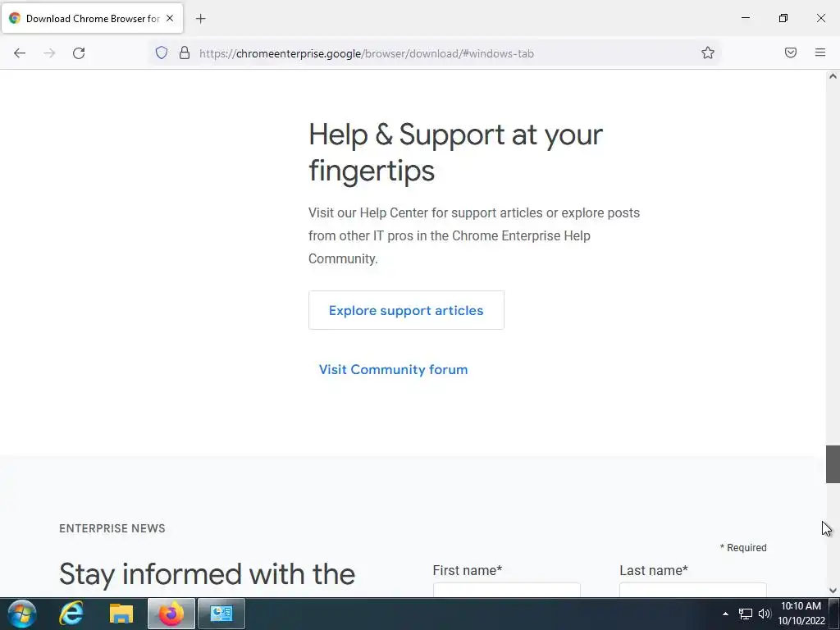The width and height of the screenshot is (840, 630).
Task: Show site security padlock info
Action: pyautogui.click(x=185, y=52)
